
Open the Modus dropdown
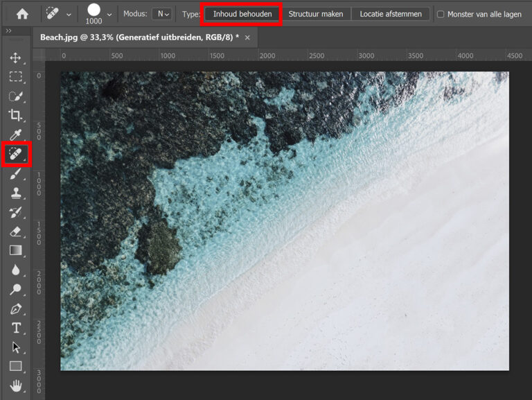pos(162,14)
